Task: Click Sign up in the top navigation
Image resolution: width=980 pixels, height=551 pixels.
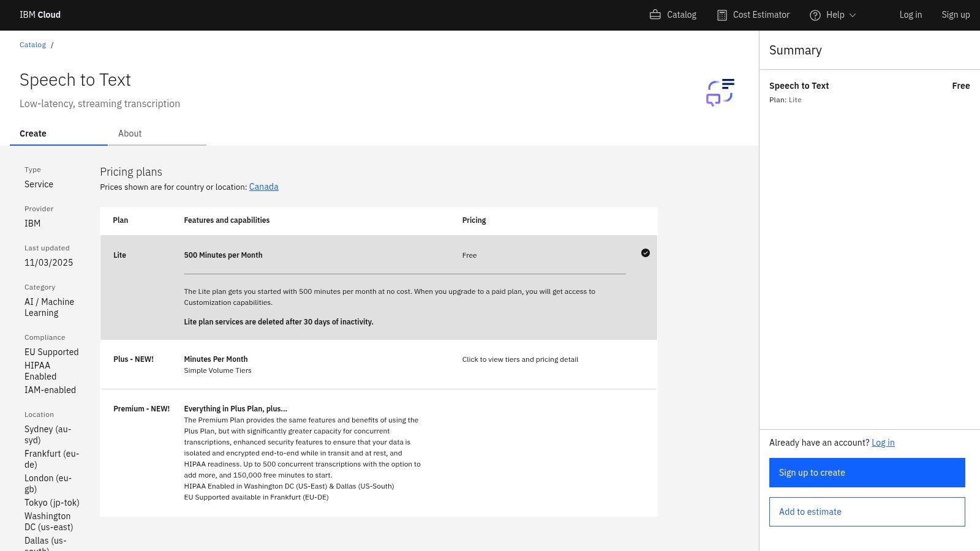Action: pyautogui.click(x=956, y=15)
